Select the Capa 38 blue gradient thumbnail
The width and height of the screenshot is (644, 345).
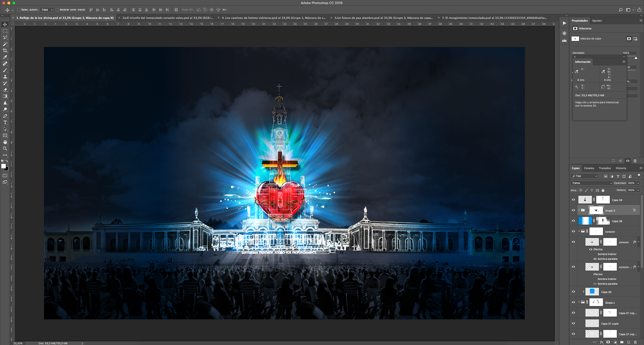tap(585, 221)
